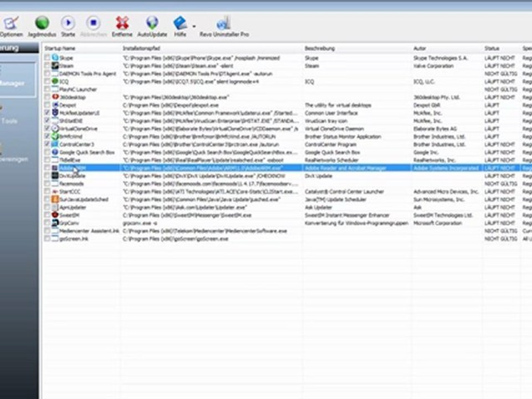
Task: Click the Google Quick Search Box icon
Action: pos(55,152)
